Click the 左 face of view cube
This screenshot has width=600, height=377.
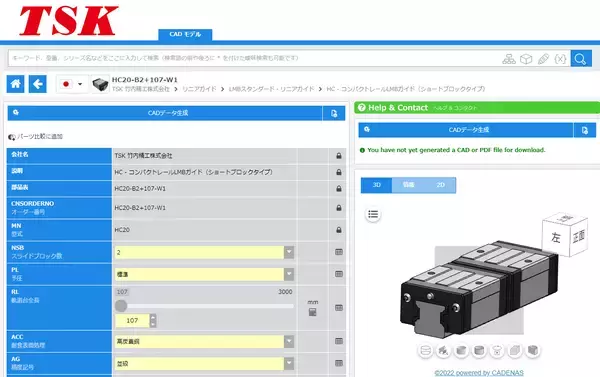pyautogui.click(x=556, y=238)
